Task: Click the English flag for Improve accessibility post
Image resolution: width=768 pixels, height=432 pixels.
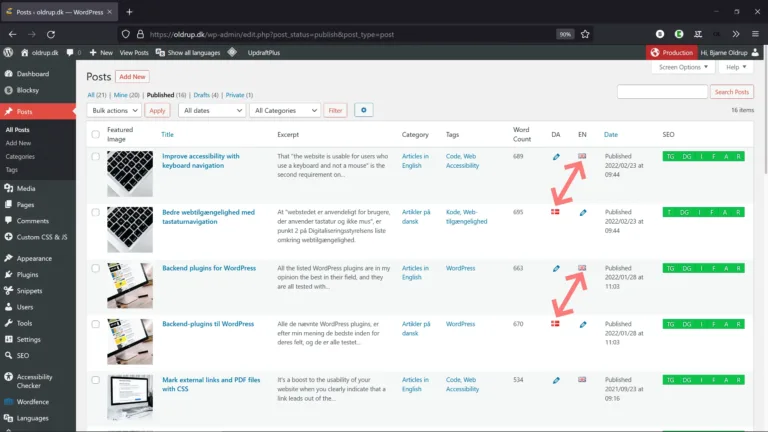Action: click(x=582, y=156)
